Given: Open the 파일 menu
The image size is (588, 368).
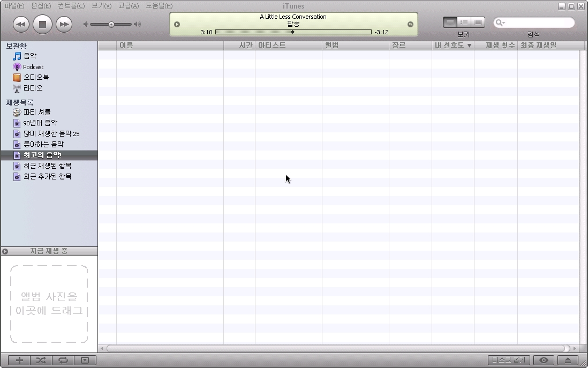Looking at the screenshot, I should point(14,6).
